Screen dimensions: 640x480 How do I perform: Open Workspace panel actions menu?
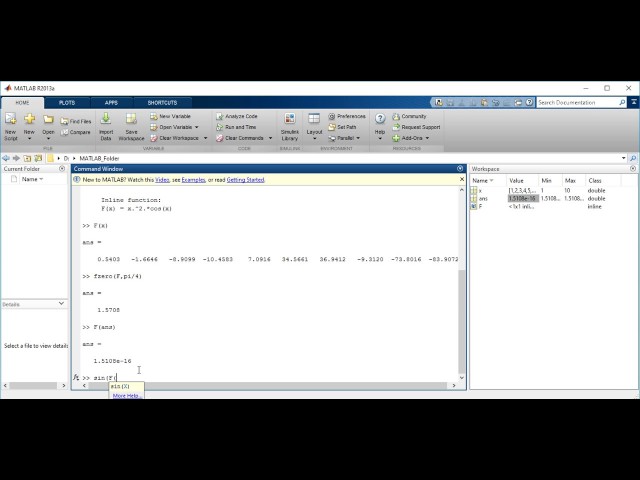tap(633, 169)
